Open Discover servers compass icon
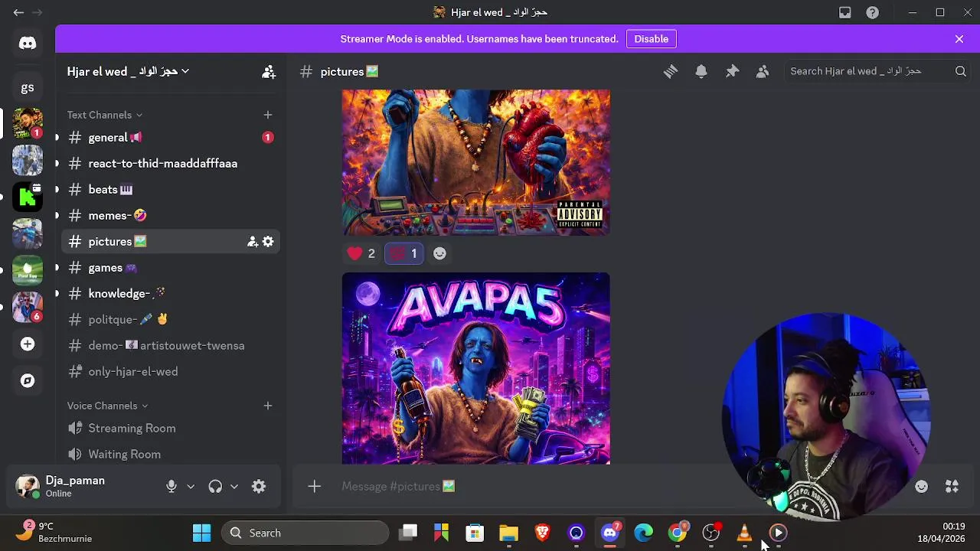The width and height of the screenshot is (980, 551). click(28, 381)
